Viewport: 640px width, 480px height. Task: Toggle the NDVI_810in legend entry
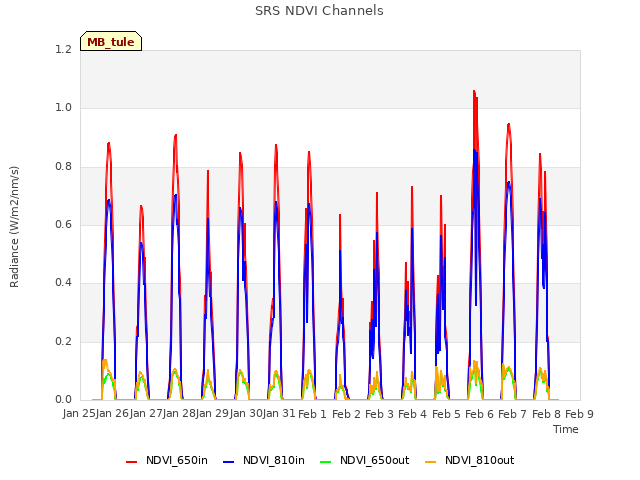264,461
